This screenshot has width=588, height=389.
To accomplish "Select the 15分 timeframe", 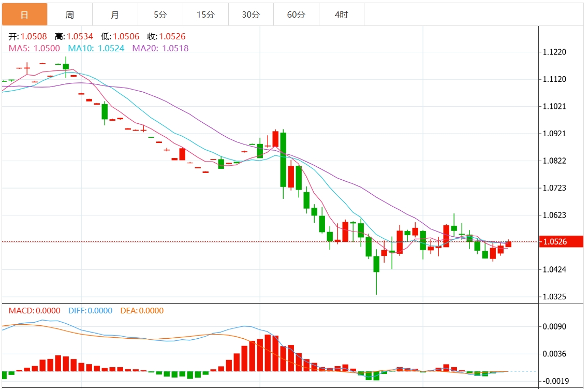I will coord(205,15).
